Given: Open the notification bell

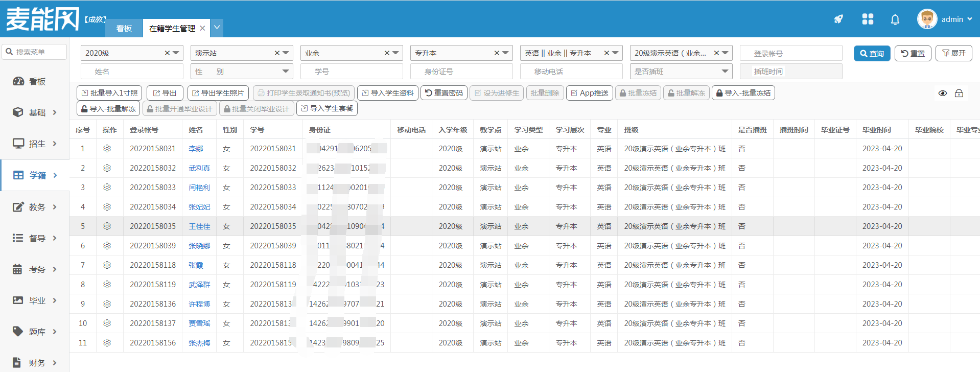Looking at the screenshot, I should click(x=895, y=19).
